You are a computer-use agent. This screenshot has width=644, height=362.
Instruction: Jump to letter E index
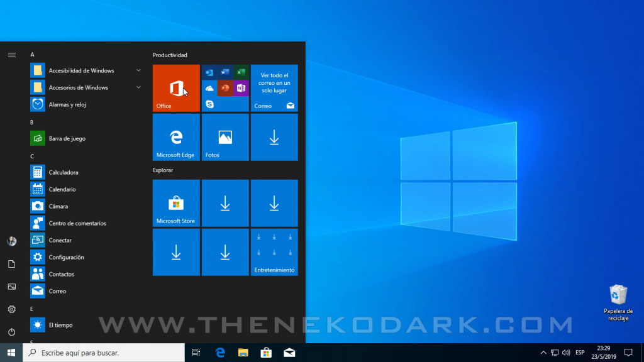[x=31, y=309]
